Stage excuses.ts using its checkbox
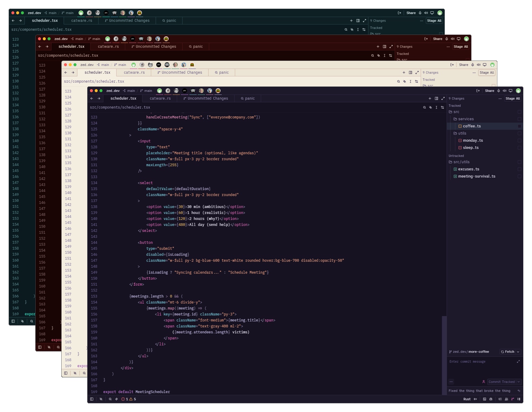Image resolution: width=532 pixels, height=412 pixels. [519, 169]
